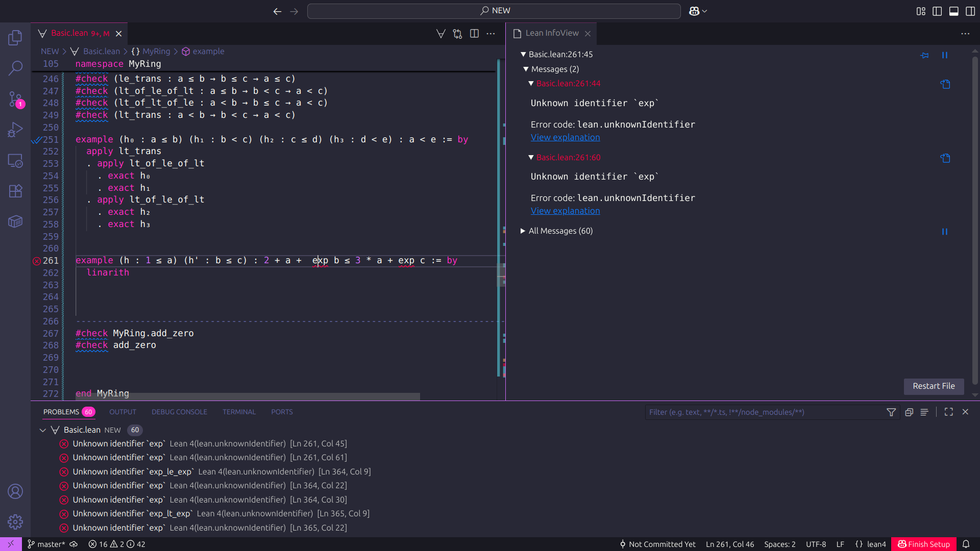
Task: Toggle the bottom panel layout icon
Action: [x=953, y=11]
